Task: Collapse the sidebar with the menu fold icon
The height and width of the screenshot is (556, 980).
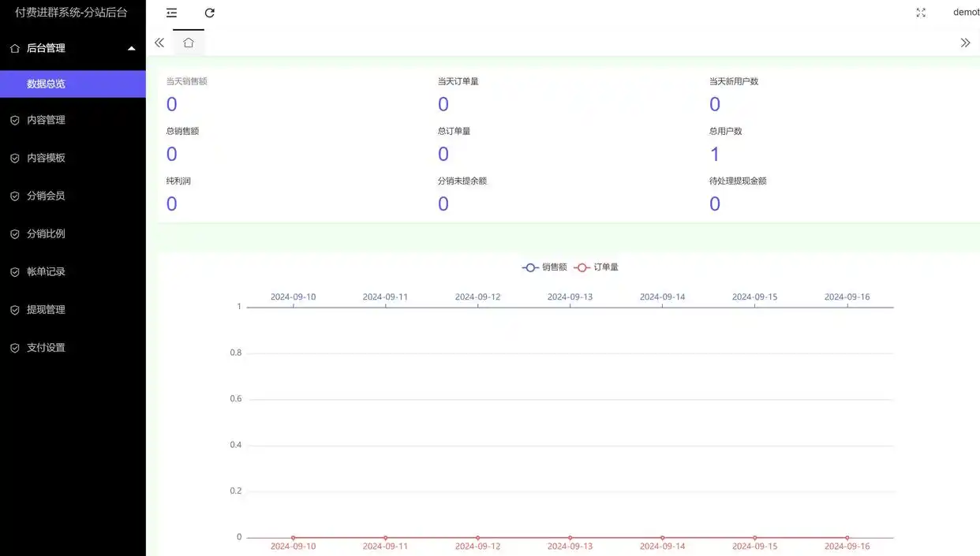Action: [x=171, y=13]
